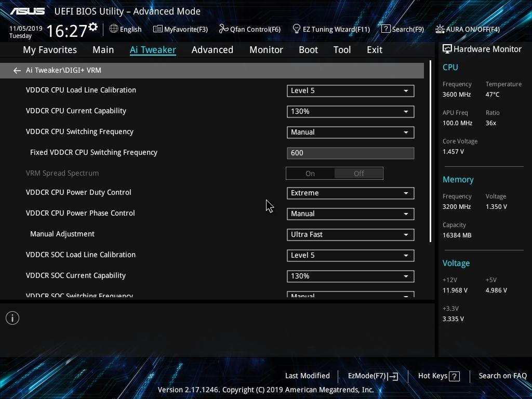Click the VRM Spread Spectrum label
The width and height of the screenshot is (532, 399).
pos(62,173)
